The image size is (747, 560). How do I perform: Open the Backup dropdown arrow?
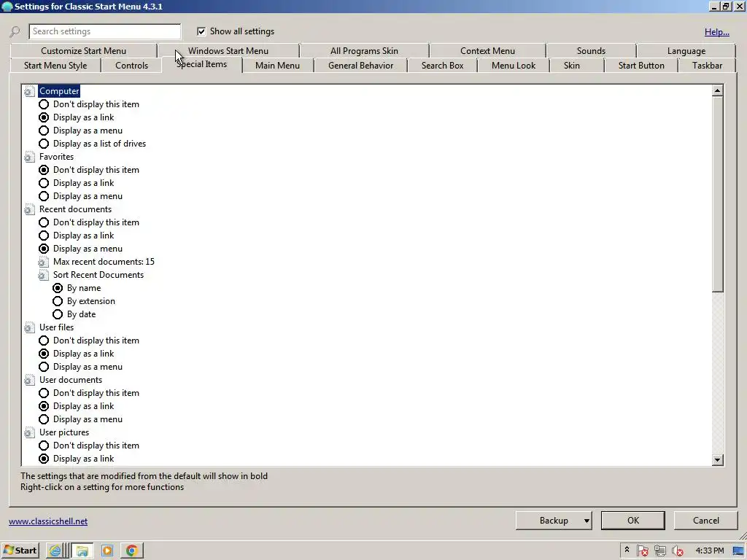pyautogui.click(x=587, y=521)
